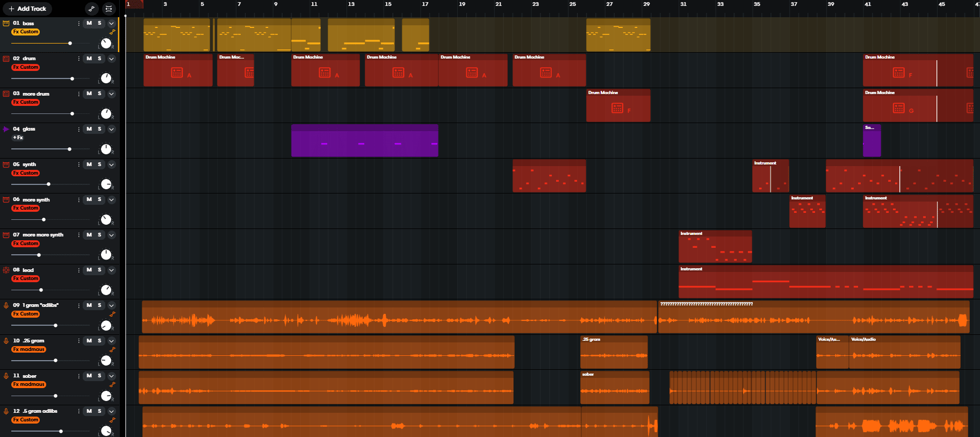Expand the more drum track chevron
Viewport: 980px width, 437px height.
111,94
